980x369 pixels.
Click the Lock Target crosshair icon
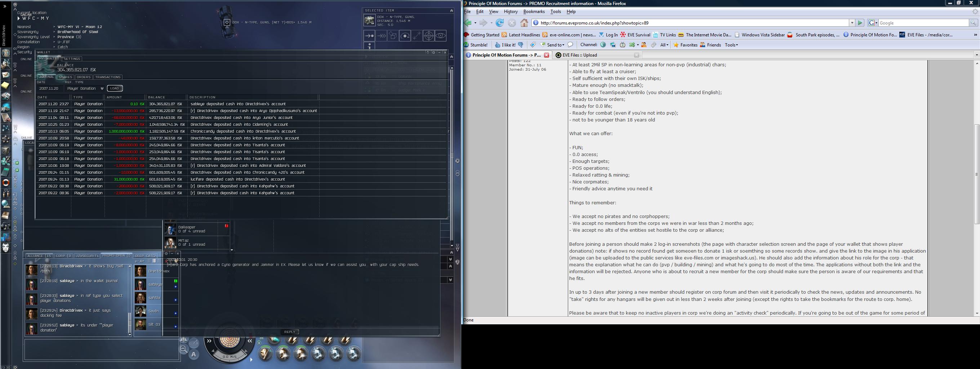pyautogui.click(x=429, y=36)
